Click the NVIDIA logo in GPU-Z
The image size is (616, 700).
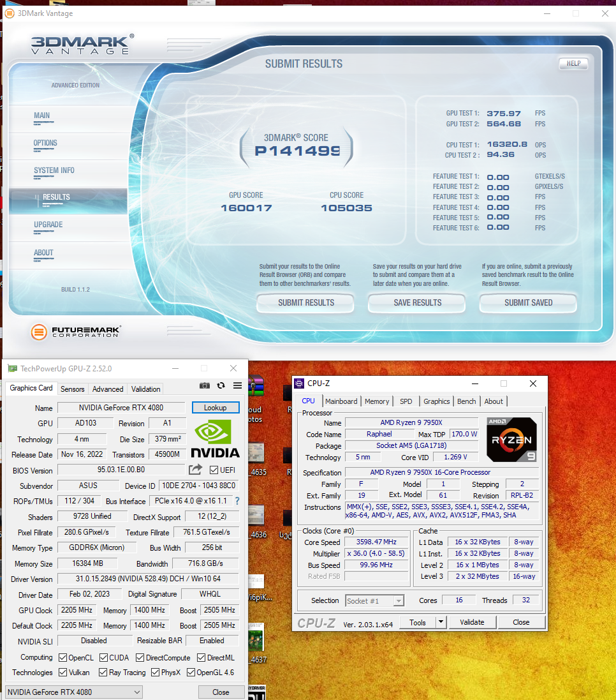[x=216, y=439]
